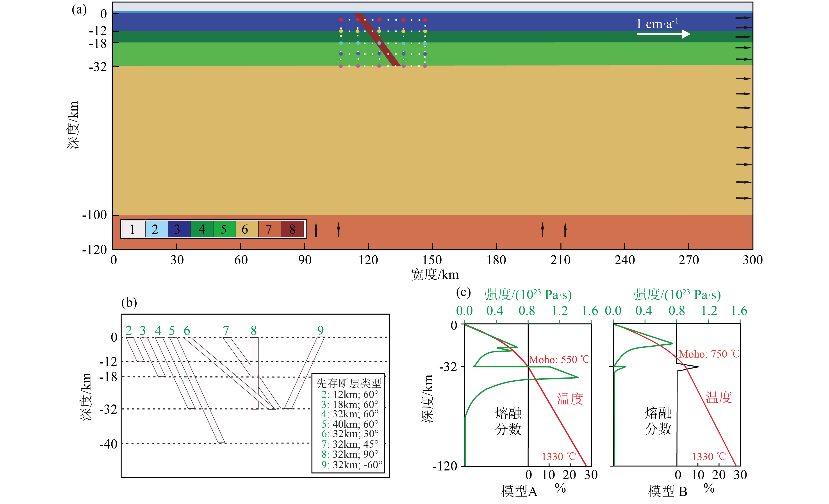This screenshot has height=504, width=829.
Task: Click the '90' width axis tick label
Action: coord(305,260)
